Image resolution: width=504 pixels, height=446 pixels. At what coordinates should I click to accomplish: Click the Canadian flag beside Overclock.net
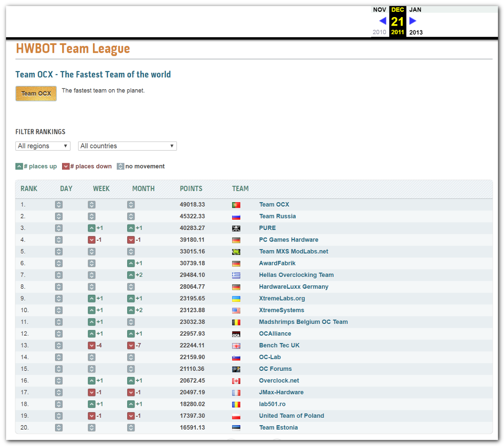tap(236, 381)
